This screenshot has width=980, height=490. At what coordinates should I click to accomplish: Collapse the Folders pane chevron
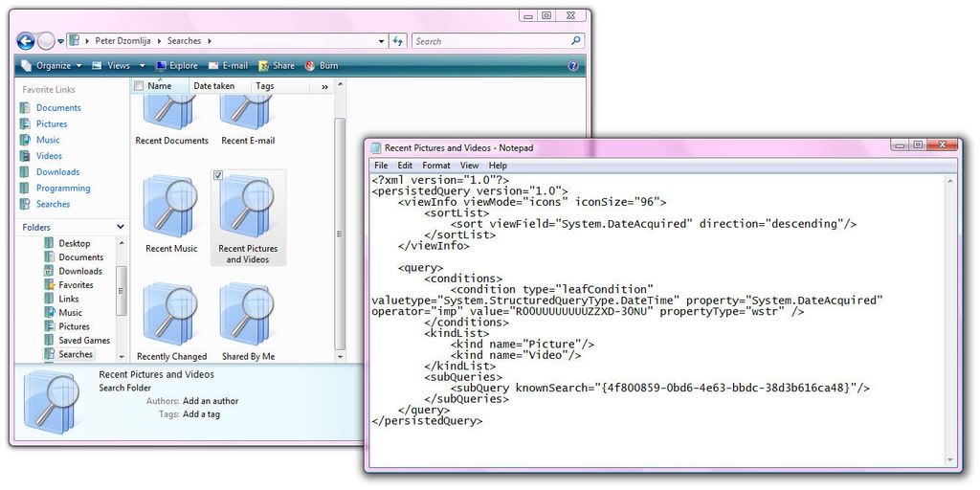click(121, 227)
